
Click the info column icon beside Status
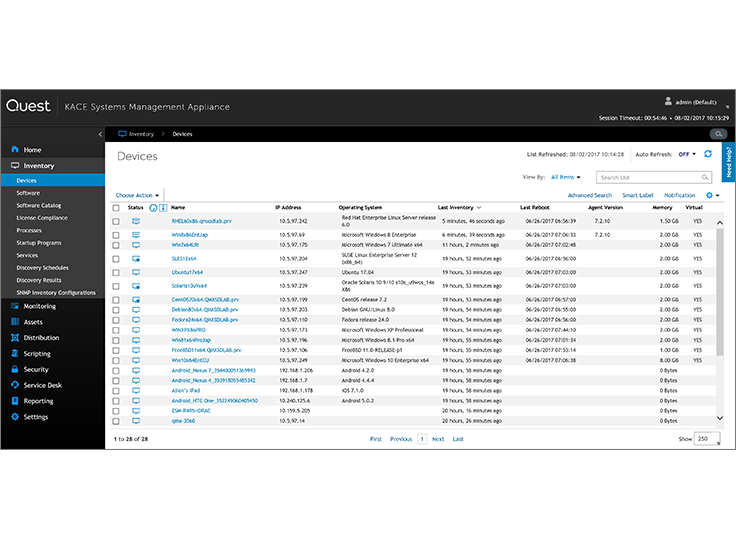click(163, 208)
